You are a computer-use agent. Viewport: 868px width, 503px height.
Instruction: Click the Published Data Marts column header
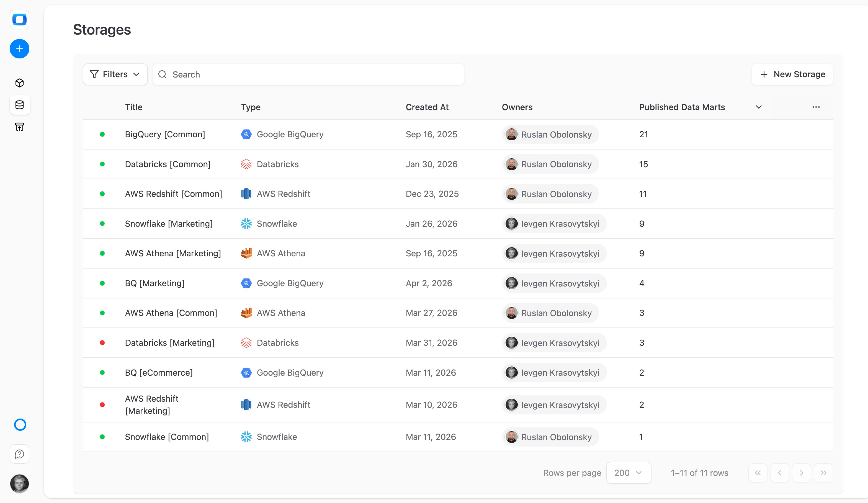click(682, 107)
